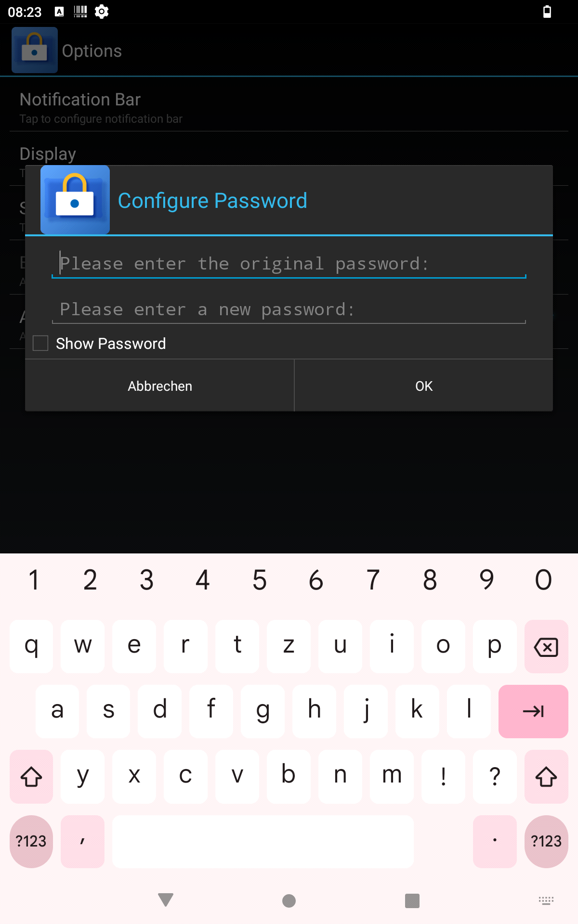Open Notification Bar settings entry
Screen dimensions: 578x924
(289, 108)
